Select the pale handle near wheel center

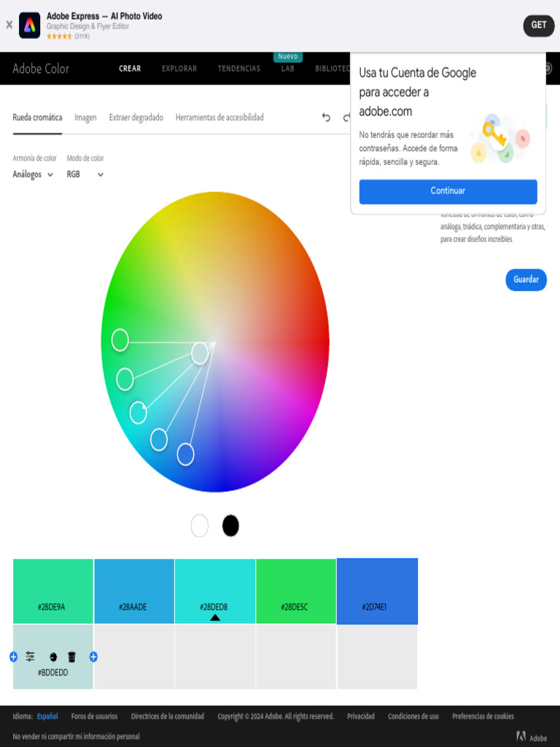(200, 353)
